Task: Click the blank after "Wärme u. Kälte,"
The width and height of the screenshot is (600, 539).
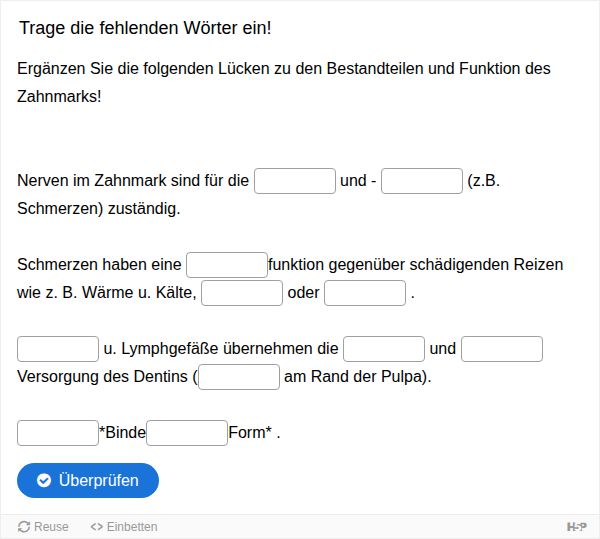Action: click(x=242, y=293)
